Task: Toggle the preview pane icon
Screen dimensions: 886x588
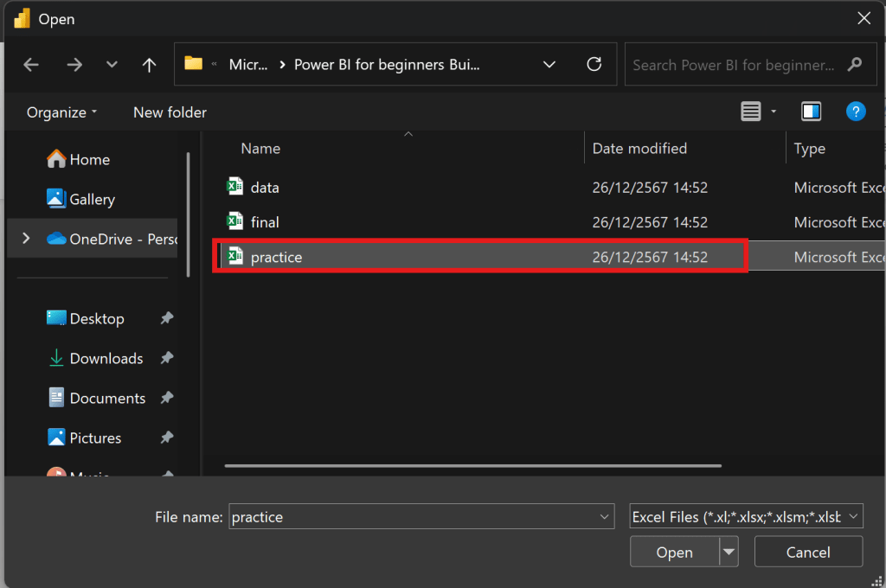Action: (811, 112)
